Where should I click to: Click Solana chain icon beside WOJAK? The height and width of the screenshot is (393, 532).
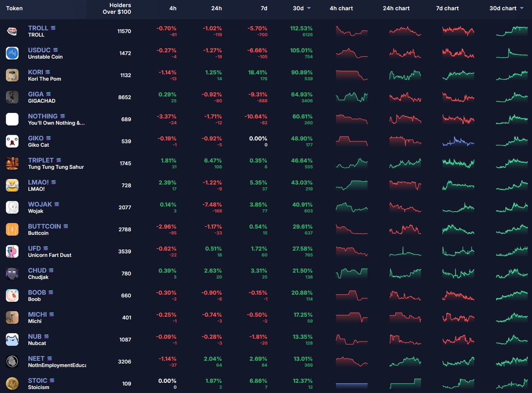56,204
